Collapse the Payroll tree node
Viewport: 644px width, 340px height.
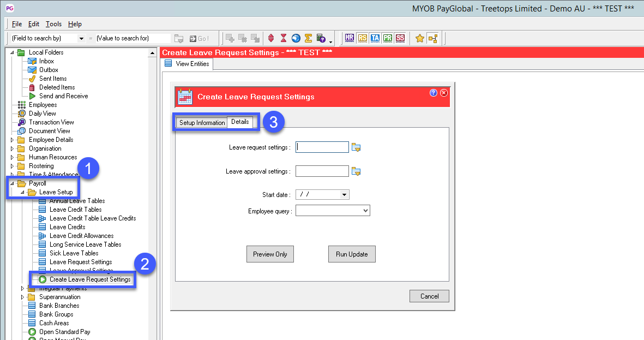pos(13,183)
